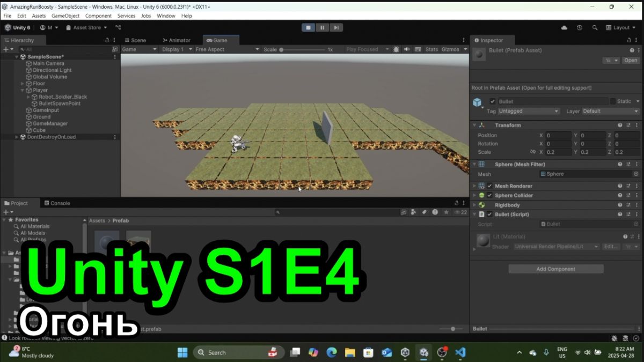Open the Version Control graph icon

point(118,27)
